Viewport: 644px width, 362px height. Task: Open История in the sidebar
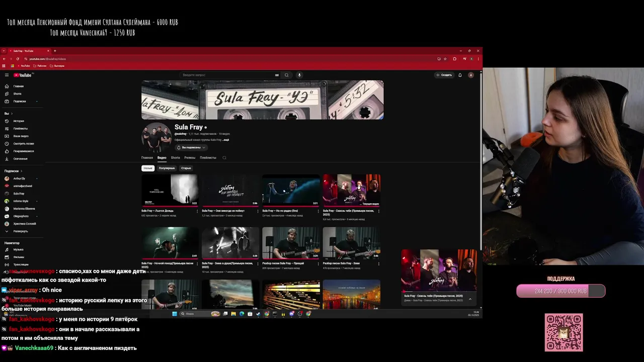pyautogui.click(x=19, y=121)
